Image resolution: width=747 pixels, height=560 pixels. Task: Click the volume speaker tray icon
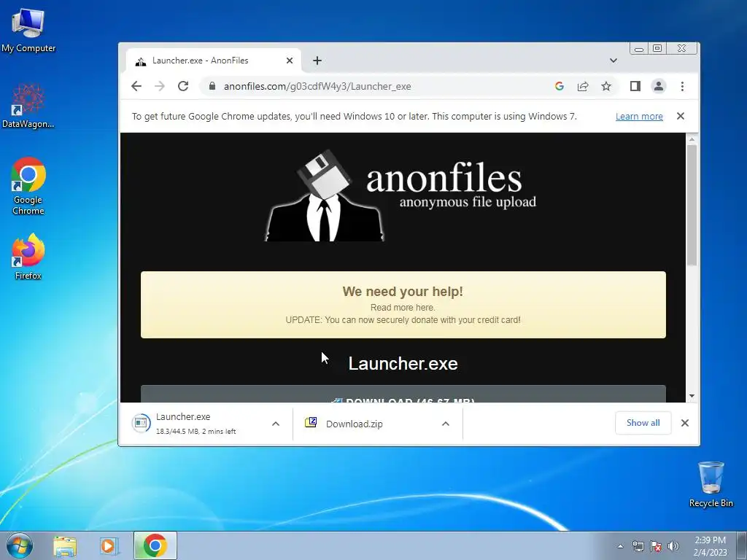(673, 546)
